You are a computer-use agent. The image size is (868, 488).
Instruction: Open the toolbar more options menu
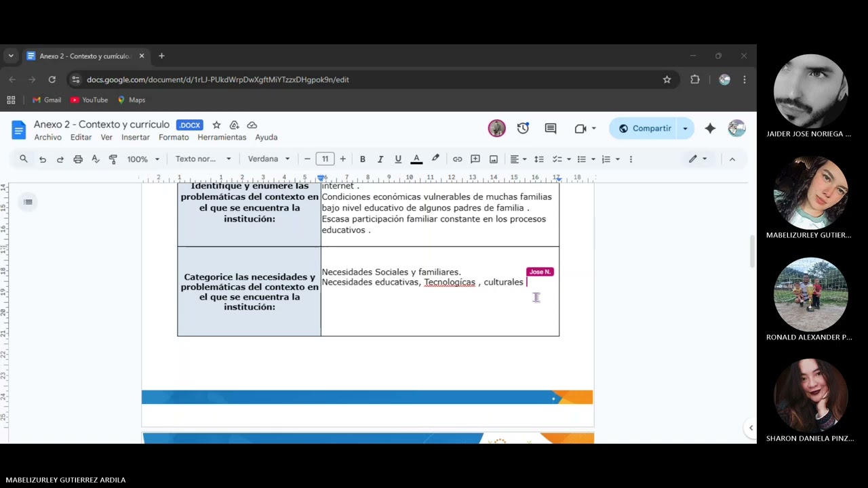pos(631,159)
